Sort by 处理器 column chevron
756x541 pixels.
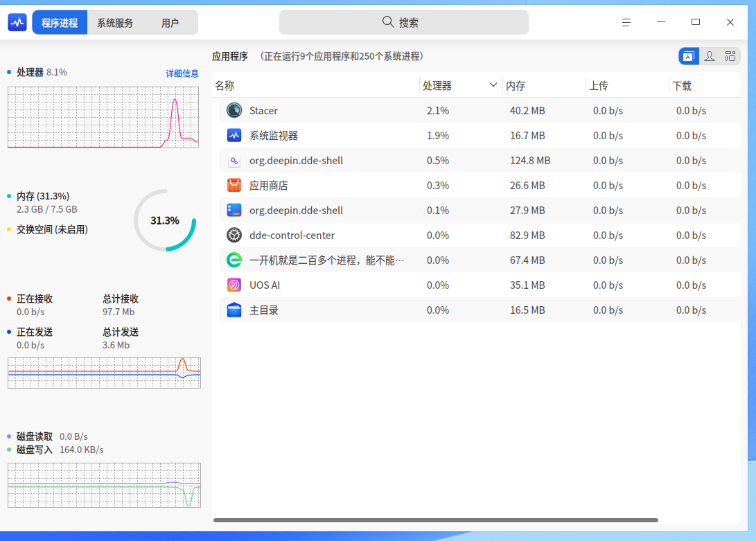[493, 85]
